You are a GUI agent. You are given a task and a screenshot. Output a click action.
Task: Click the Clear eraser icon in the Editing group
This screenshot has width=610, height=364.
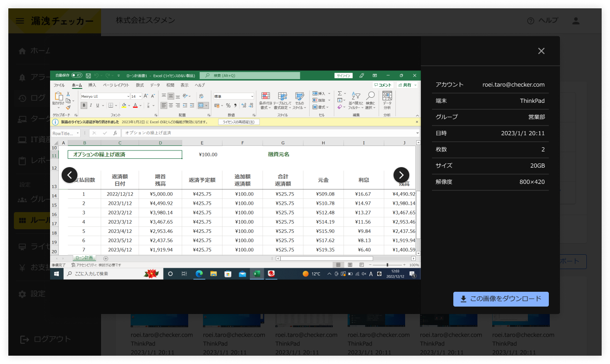[x=339, y=107]
